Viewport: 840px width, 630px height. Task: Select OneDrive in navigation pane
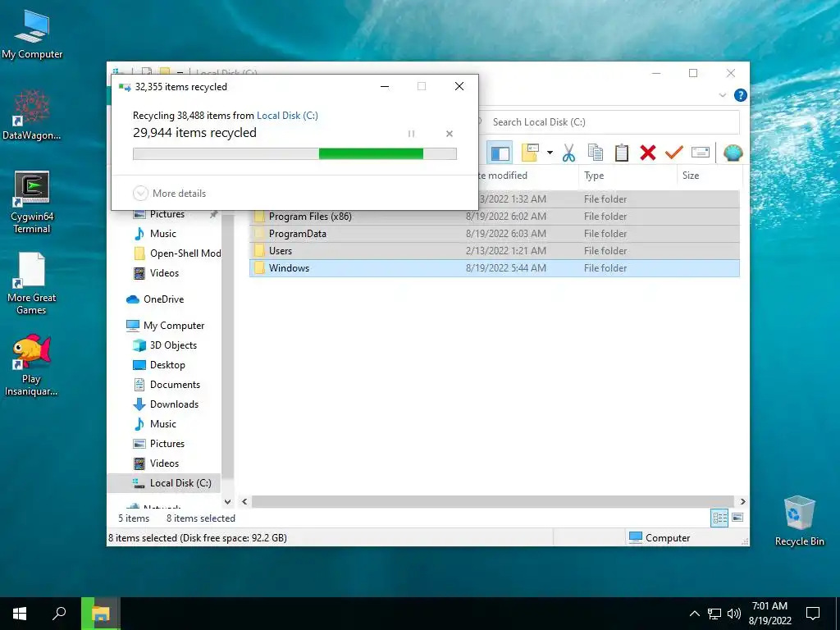pos(155,299)
